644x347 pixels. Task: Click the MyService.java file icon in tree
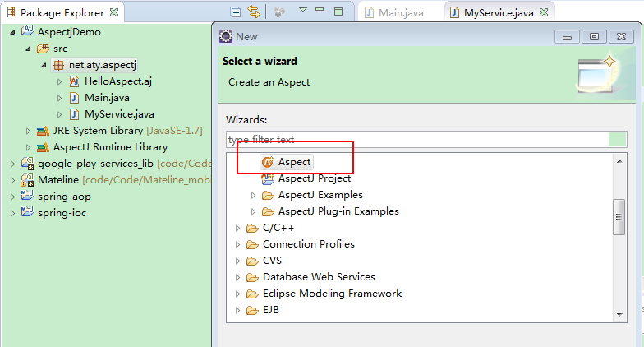point(74,114)
